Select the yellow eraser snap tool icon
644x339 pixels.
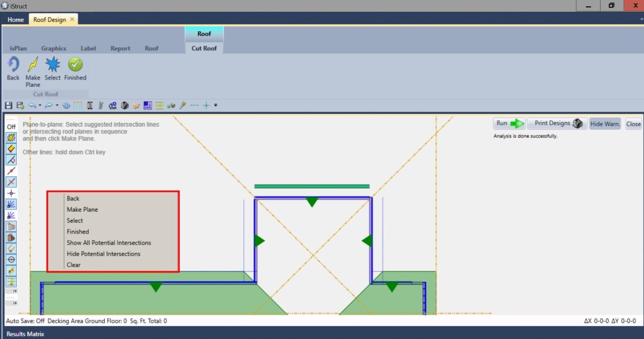pyautogui.click(x=11, y=148)
